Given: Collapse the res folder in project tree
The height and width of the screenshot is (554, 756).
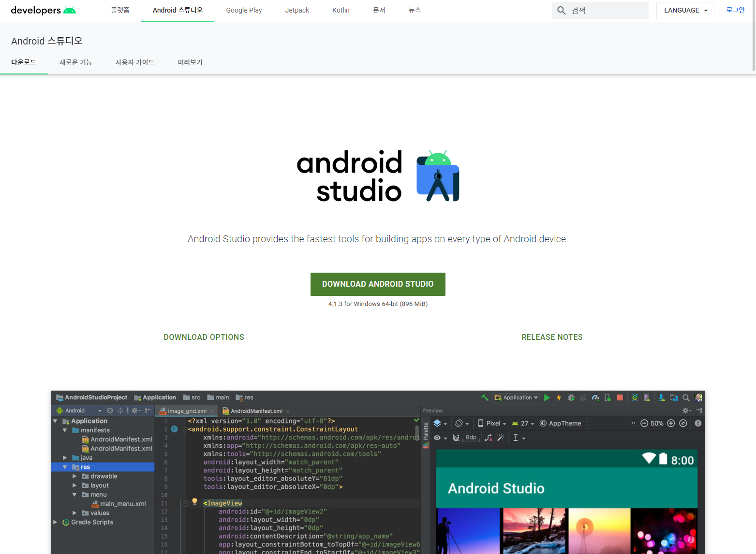Looking at the screenshot, I should coord(65,467).
